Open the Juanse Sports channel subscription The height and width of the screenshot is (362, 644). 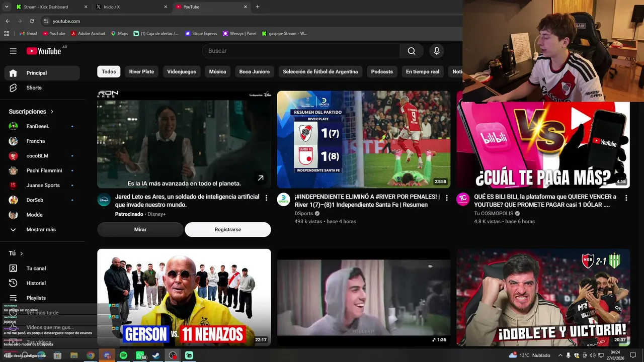click(x=42, y=185)
